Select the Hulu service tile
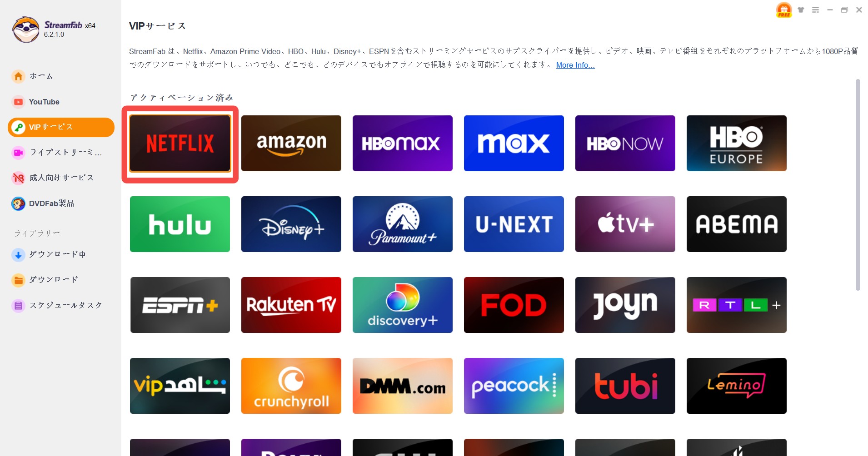Viewport: 868px width, 456px height. click(180, 224)
